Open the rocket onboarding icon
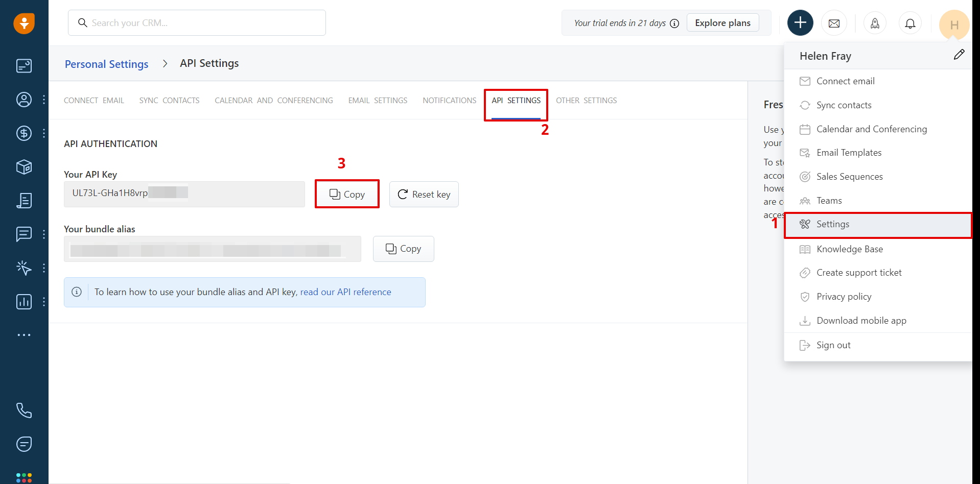 [x=875, y=23]
